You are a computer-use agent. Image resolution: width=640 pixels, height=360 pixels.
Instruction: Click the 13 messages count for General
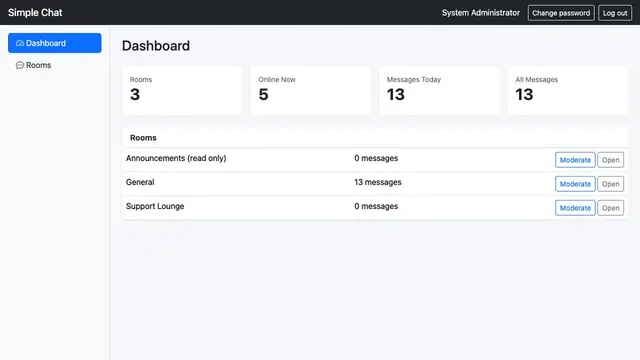378,182
